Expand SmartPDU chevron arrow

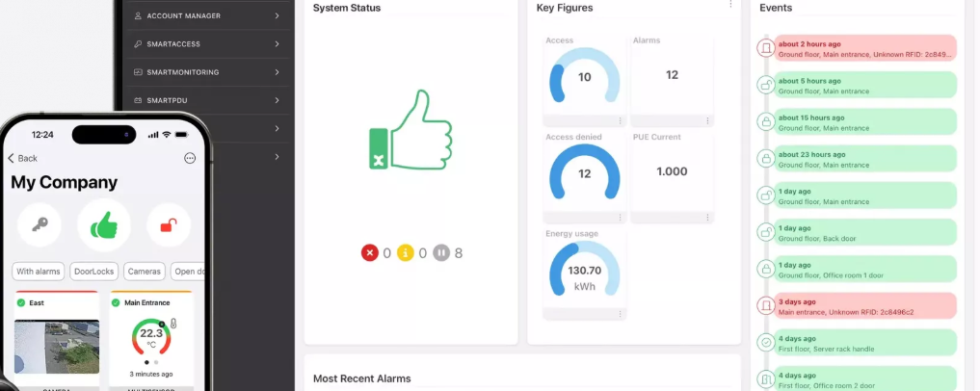(277, 100)
